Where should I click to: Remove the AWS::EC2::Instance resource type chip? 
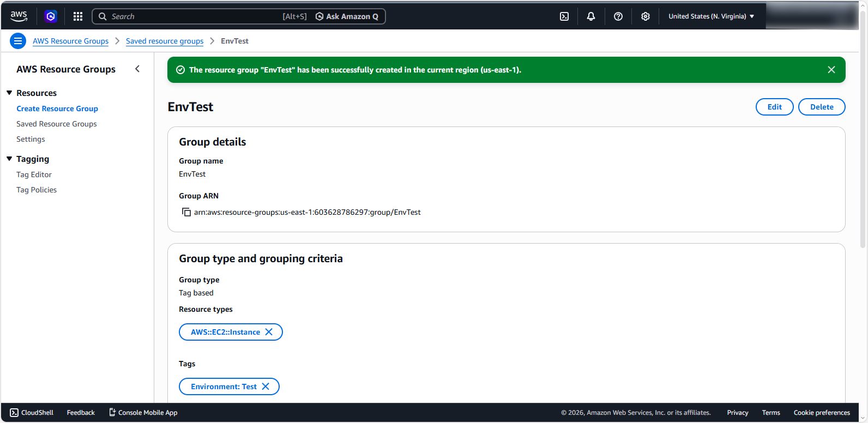(x=269, y=332)
